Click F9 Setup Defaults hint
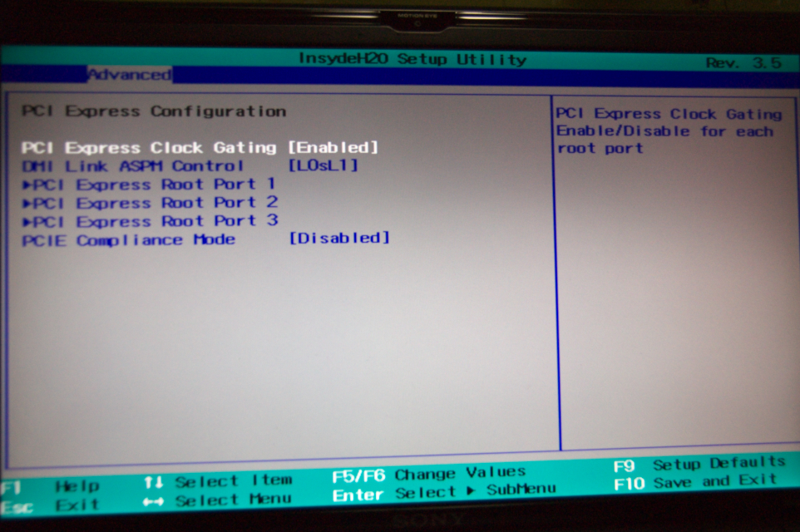Image resolution: width=800 pixels, height=532 pixels. point(699,464)
